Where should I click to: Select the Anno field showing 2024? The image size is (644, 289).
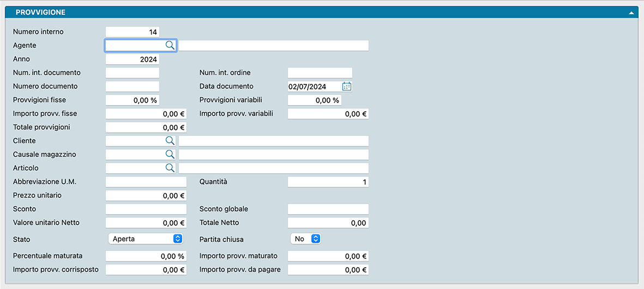pyautogui.click(x=133, y=59)
